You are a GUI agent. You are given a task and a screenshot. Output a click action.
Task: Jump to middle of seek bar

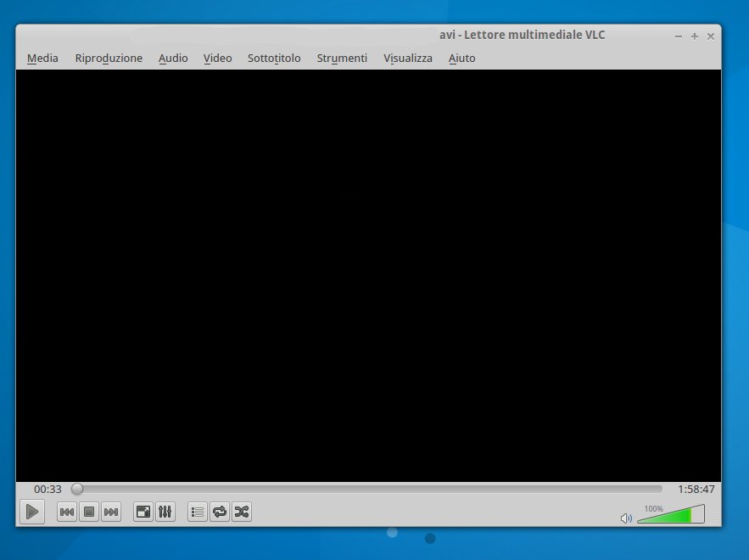click(366, 489)
